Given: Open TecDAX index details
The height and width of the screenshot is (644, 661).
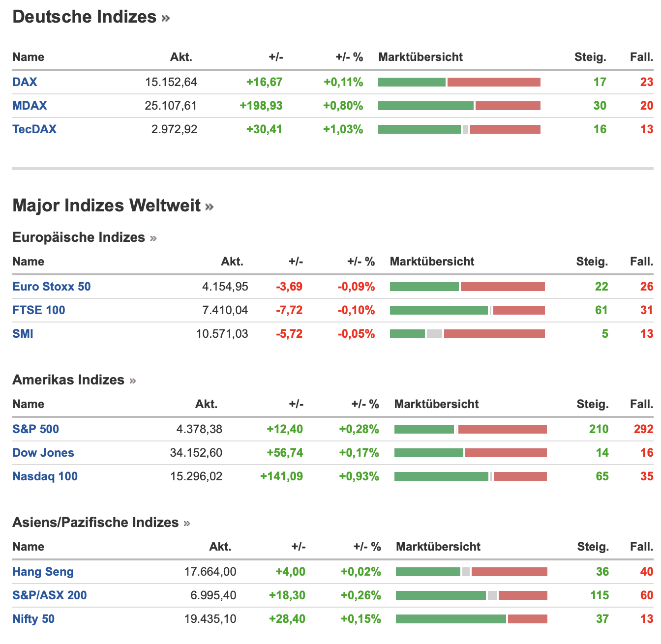Looking at the screenshot, I should point(34,129).
